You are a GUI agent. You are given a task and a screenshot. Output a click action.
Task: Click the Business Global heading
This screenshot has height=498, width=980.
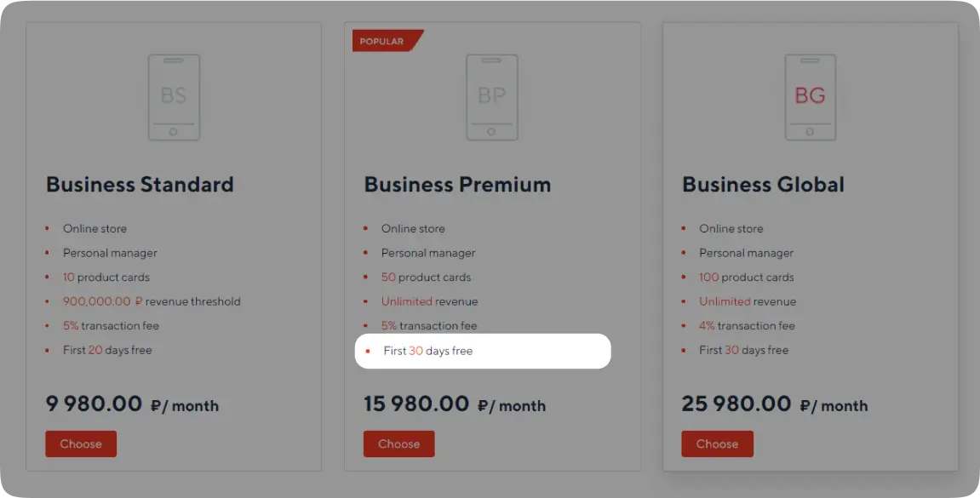(x=763, y=185)
